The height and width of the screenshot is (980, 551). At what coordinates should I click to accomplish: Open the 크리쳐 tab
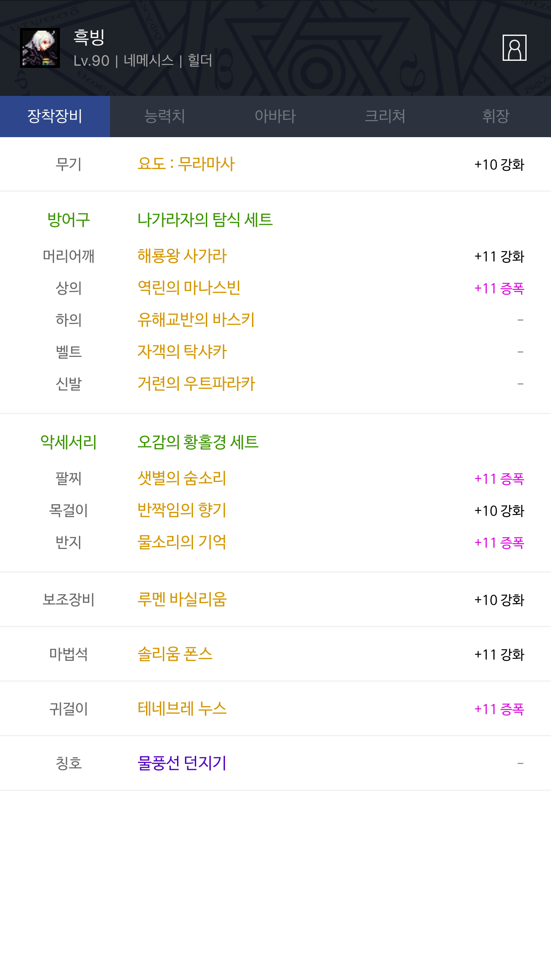click(385, 116)
